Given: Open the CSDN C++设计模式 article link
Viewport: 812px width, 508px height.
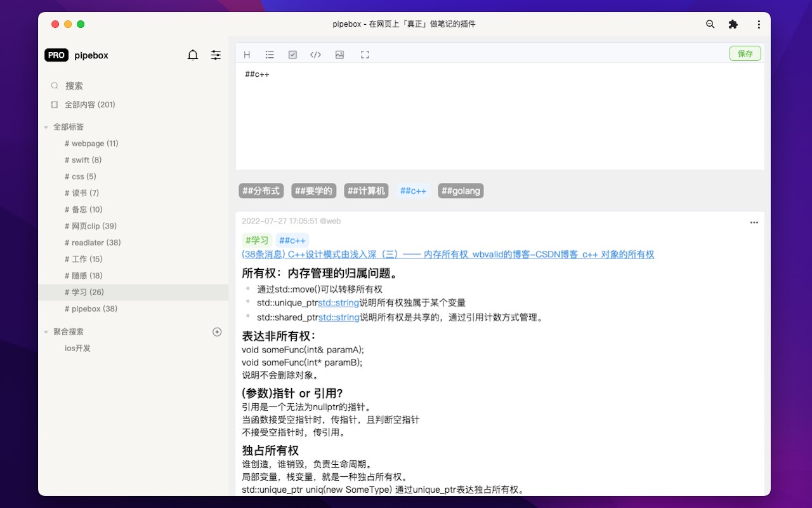Looking at the screenshot, I should 448,255.
